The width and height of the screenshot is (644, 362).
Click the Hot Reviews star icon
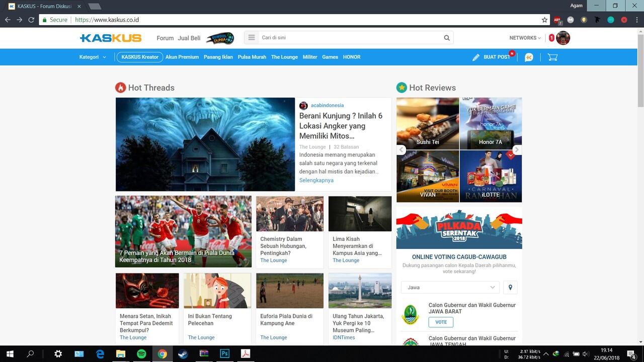(x=401, y=87)
